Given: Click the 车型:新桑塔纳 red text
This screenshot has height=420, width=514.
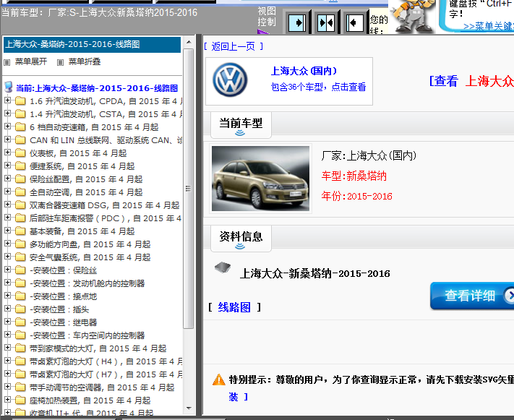Looking at the screenshot, I should (354, 176).
